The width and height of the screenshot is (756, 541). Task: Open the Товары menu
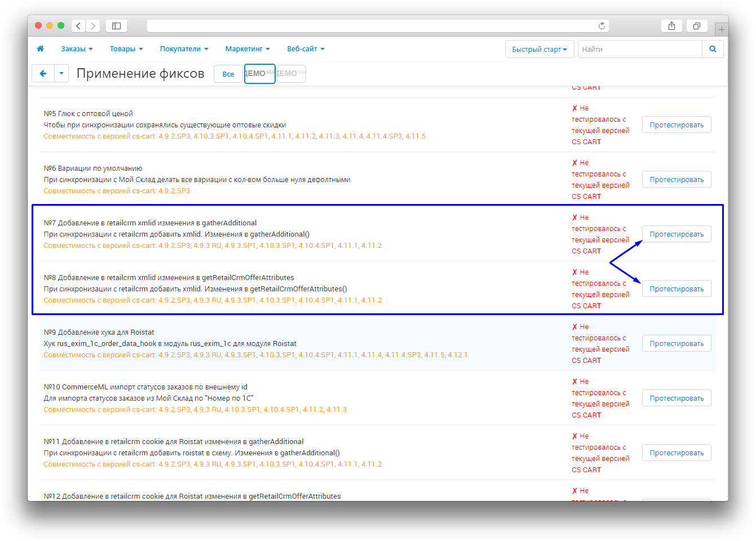pyautogui.click(x=126, y=49)
